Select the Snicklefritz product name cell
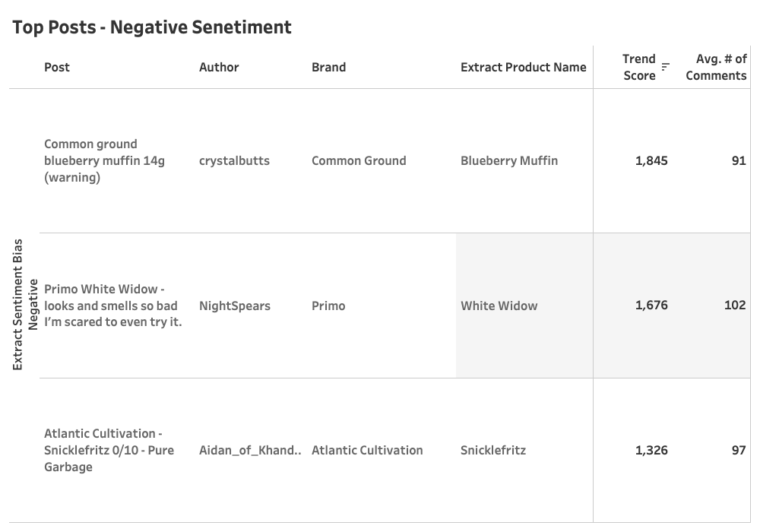 point(493,450)
